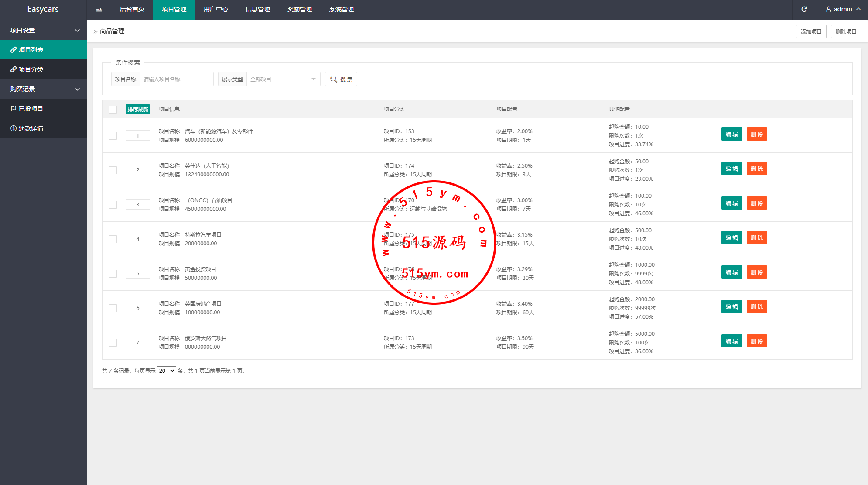Click the link icon beside 项目列表

tap(14, 50)
